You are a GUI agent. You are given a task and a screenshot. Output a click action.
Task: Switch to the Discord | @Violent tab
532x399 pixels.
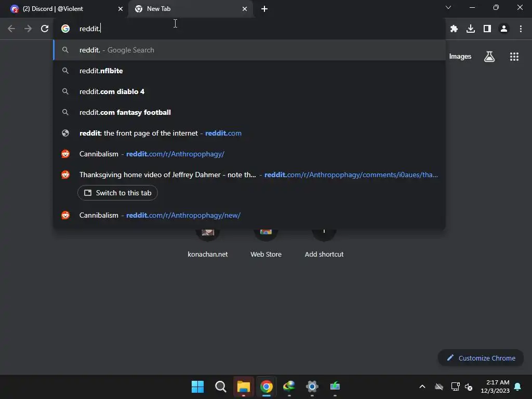point(64,9)
